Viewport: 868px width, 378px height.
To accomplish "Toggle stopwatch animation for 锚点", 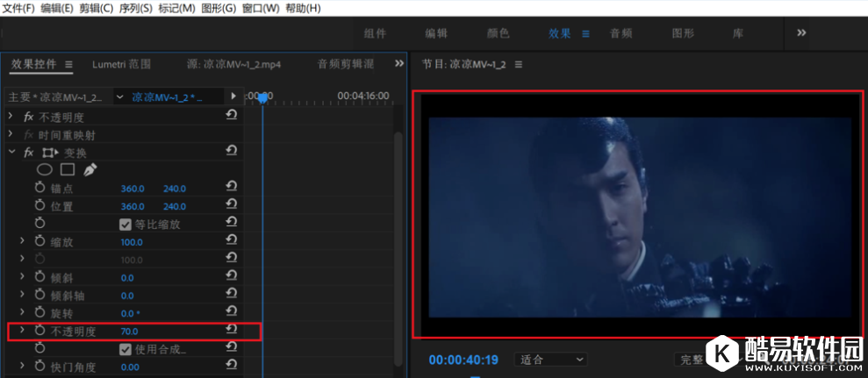I will [x=39, y=189].
